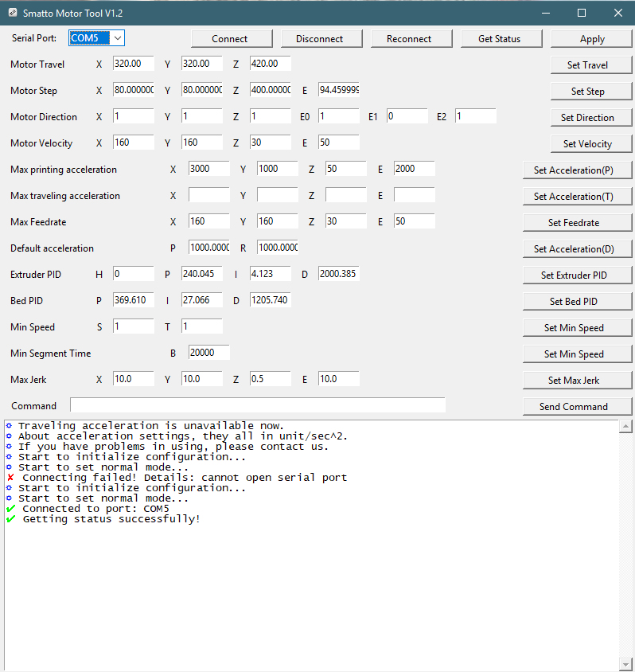Click the Send Command button

click(x=577, y=407)
